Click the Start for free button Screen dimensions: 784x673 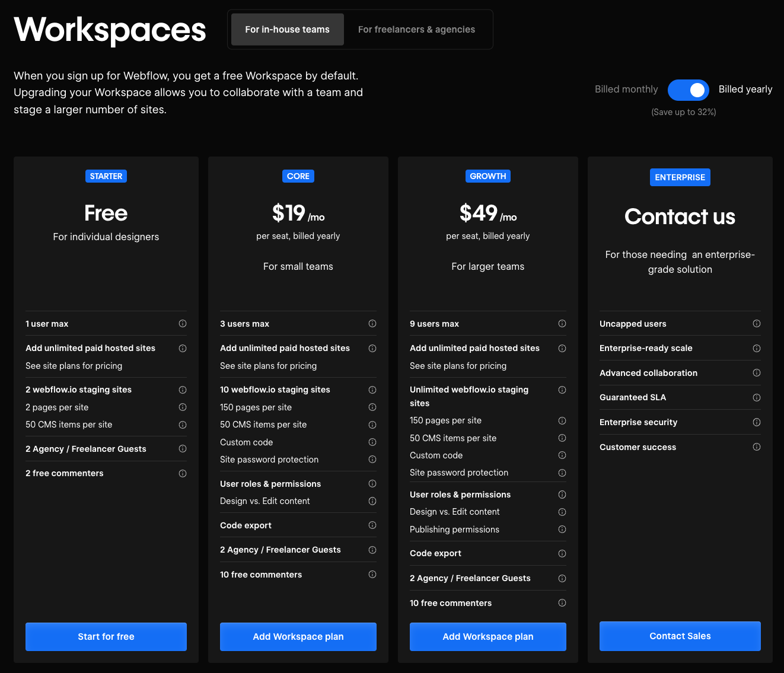(x=106, y=637)
